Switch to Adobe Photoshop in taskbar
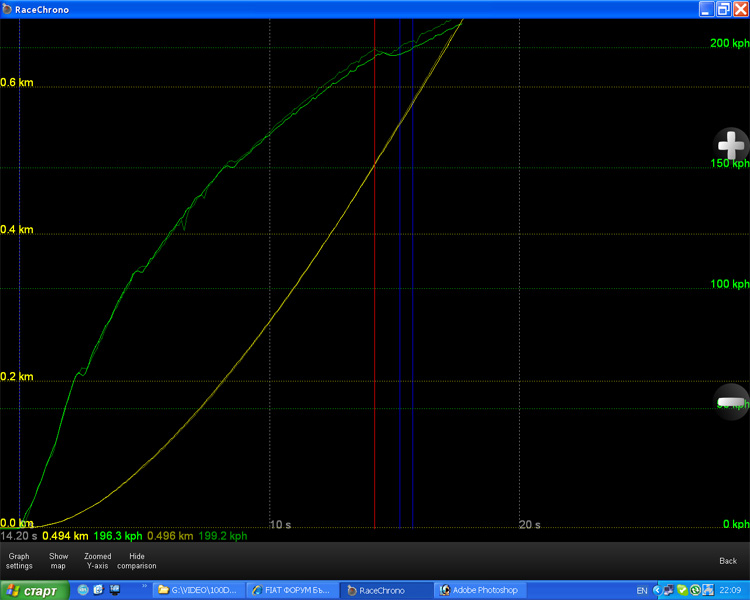The height and width of the screenshot is (600, 750). click(x=477, y=590)
